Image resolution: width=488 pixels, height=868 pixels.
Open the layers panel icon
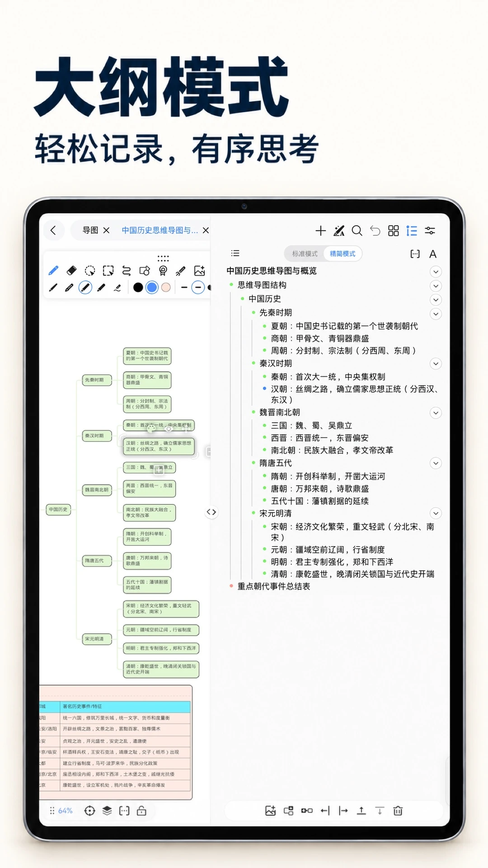(x=107, y=811)
